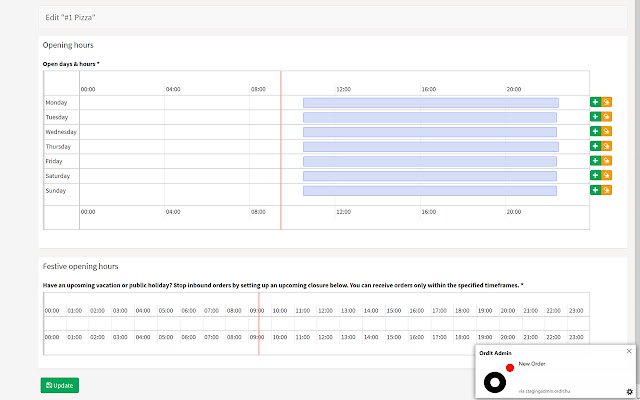
Task: Click the "Monday" row label
Action: 56,102
